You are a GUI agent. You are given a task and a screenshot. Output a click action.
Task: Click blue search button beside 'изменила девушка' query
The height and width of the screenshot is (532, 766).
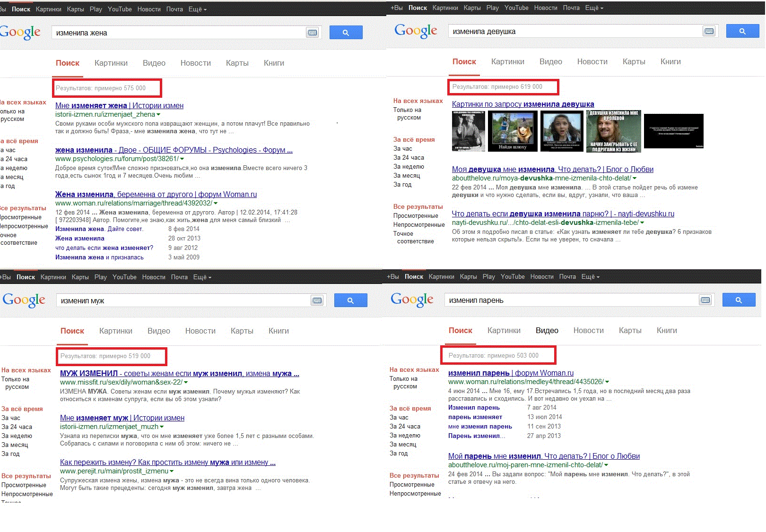(x=742, y=31)
